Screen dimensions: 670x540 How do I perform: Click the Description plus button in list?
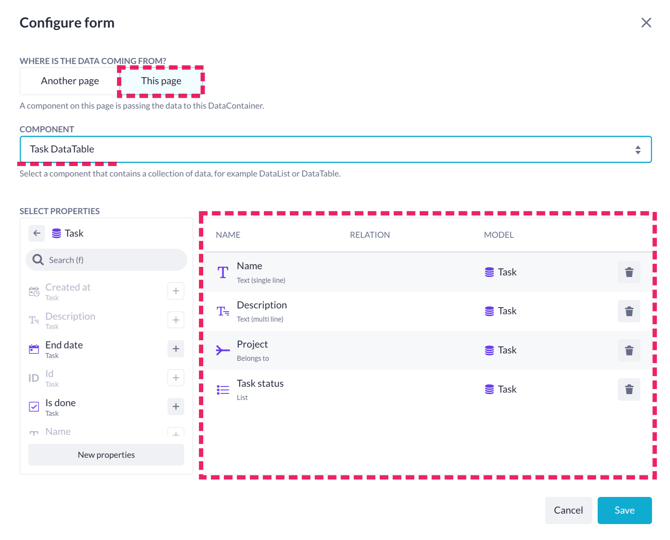pos(176,320)
